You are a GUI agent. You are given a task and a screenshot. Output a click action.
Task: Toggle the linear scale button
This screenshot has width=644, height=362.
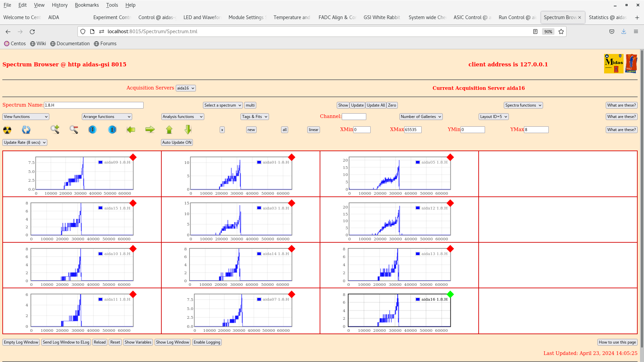[x=313, y=130]
